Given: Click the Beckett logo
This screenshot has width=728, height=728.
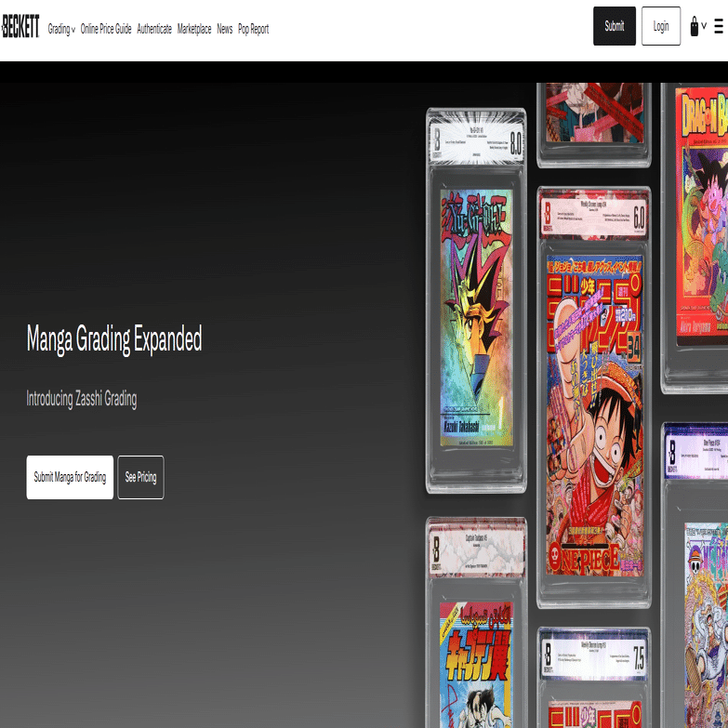Looking at the screenshot, I should click(20, 26).
